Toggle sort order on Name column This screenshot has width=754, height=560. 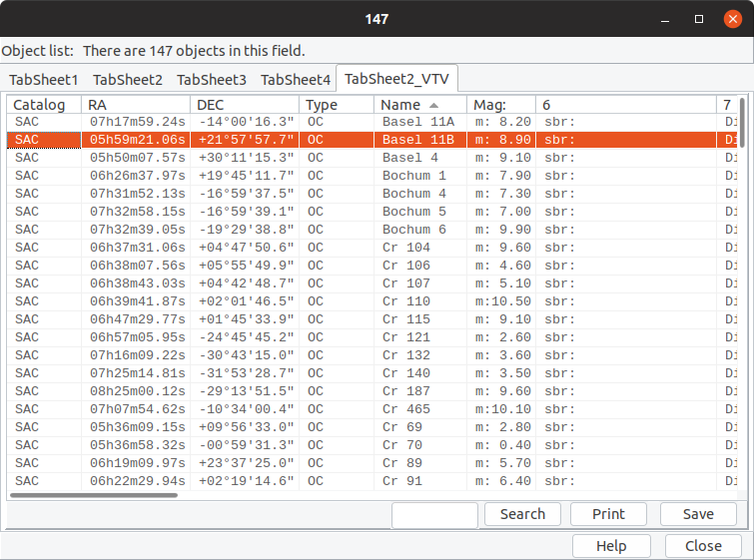pyautogui.click(x=420, y=104)
